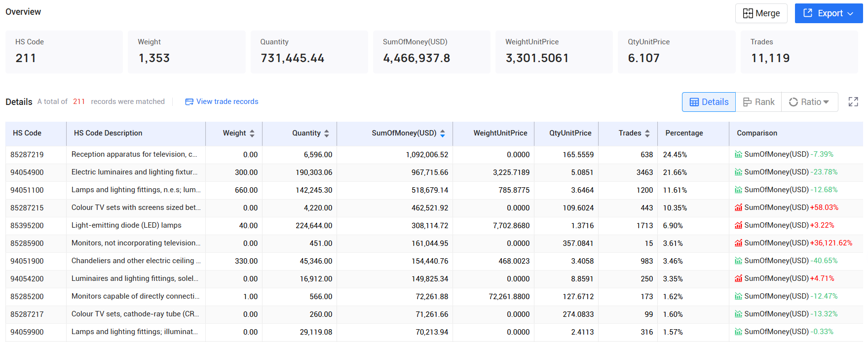Sort the Trades column

click(x=647, y=134)
